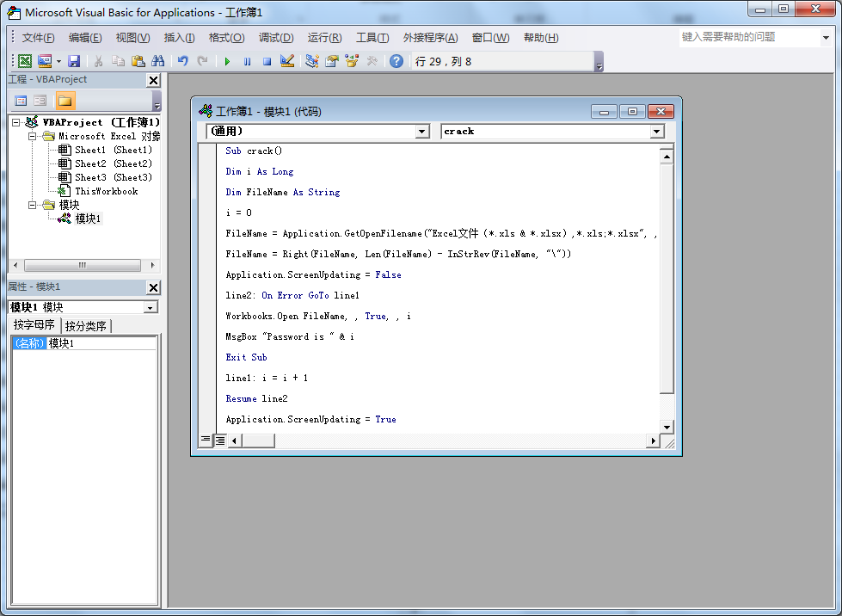Click Procedure View button in code window
Screen dimensions: 842x616
point(206,440)
